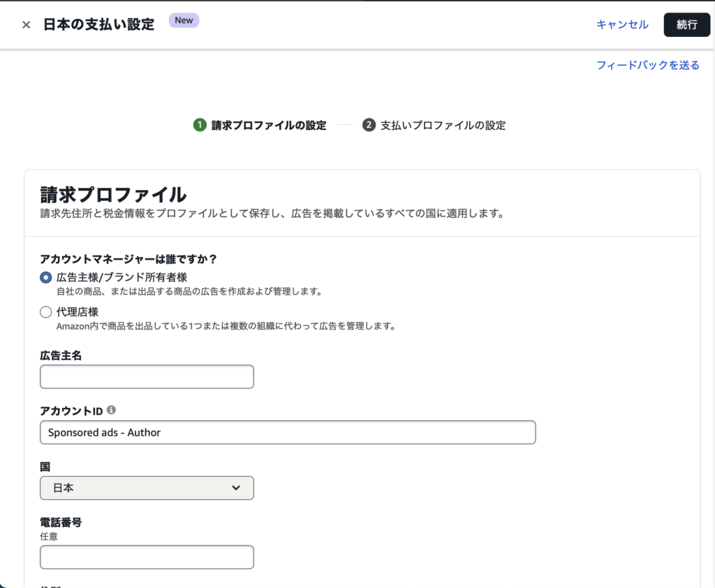Focus the 電話番号 input field
Image resolution: width=715 pixels, height=588 pixels.
click(x=147, y=557)
